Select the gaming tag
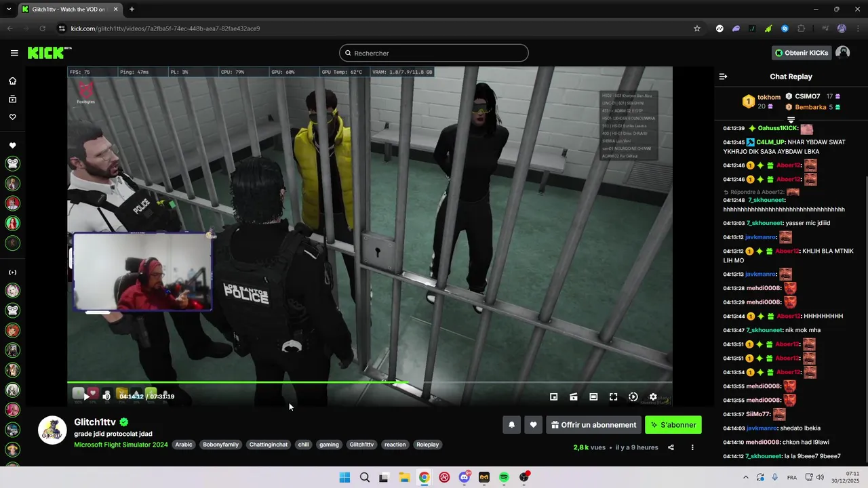Screen dimensions: 868x488 [329, 445]
